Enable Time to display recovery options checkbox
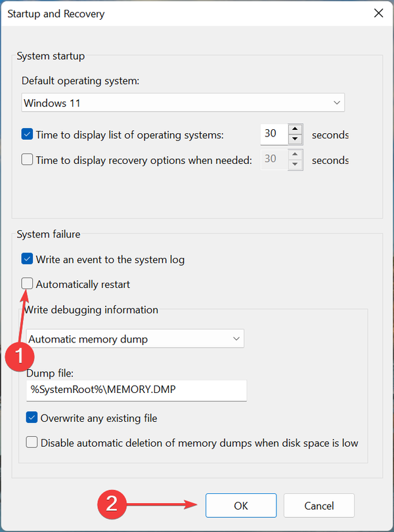The image size is (394, 532). click(28, 160)
